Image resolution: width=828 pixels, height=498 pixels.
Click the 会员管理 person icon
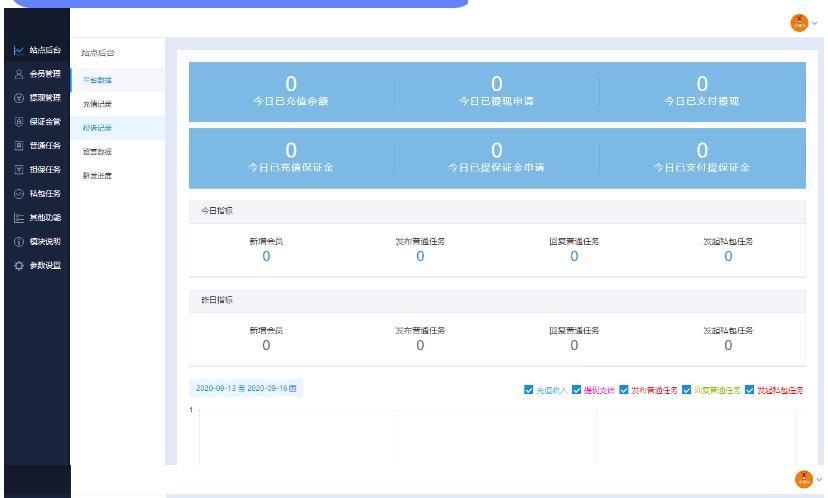coord(18,74)
